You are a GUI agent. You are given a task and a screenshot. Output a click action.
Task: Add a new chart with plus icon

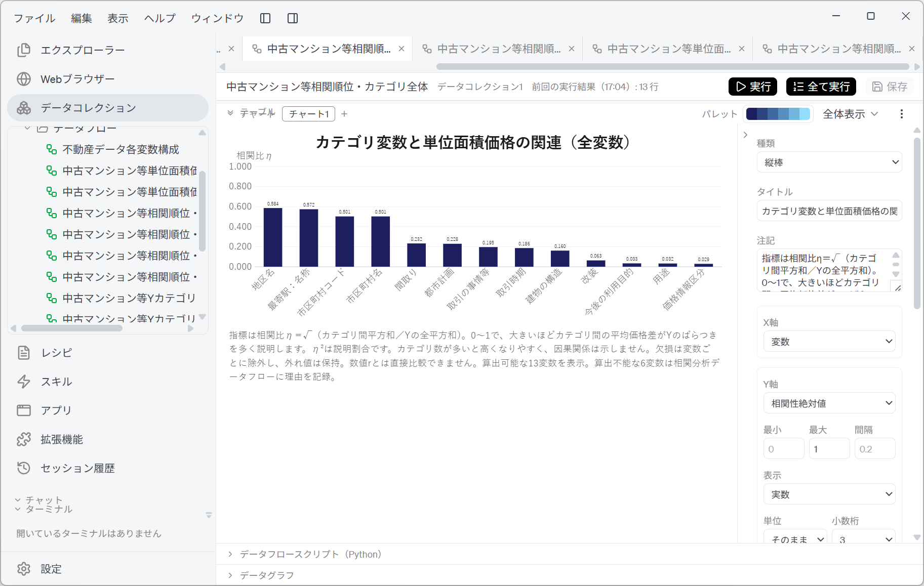click(344, 114)
